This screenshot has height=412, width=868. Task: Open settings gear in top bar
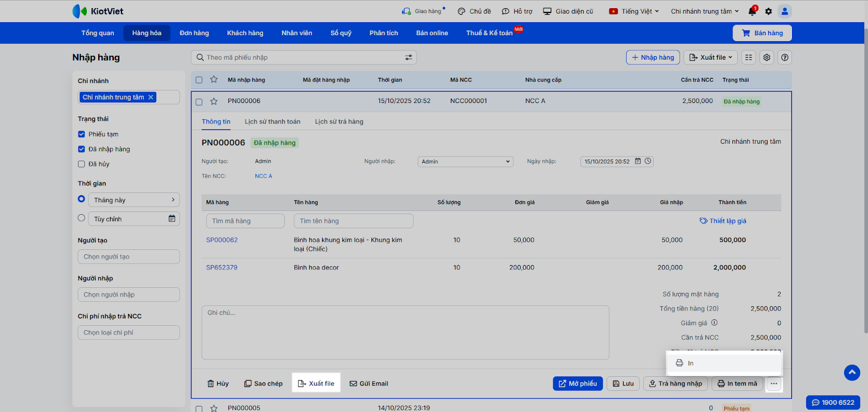(x=768, y=11)
